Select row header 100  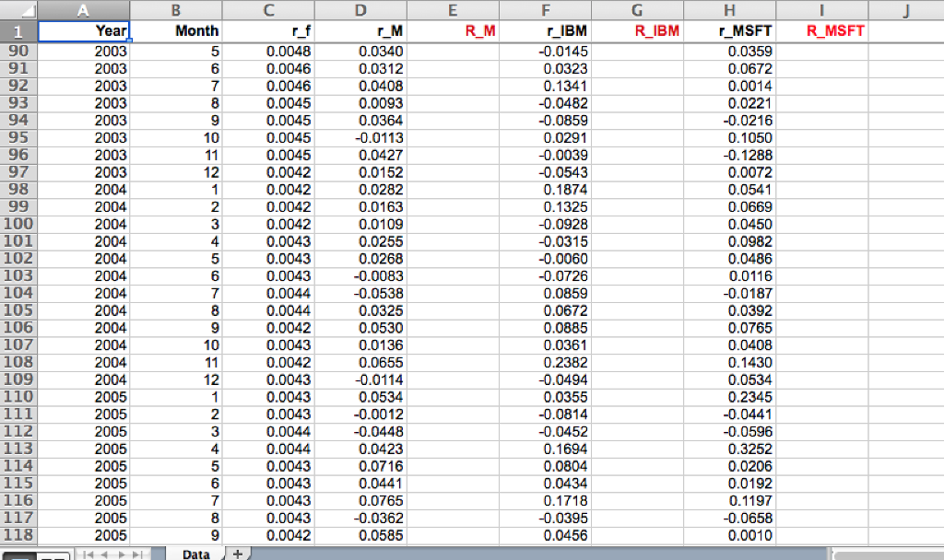click(x=18, y=224)
